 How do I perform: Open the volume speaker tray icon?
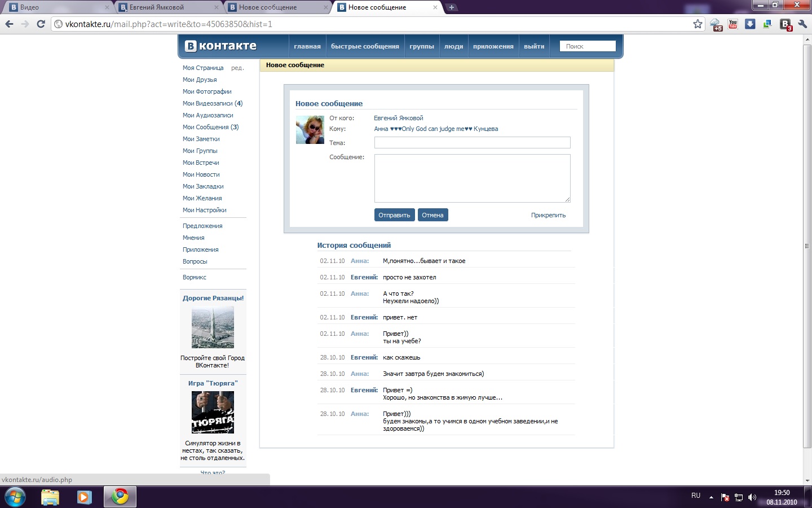[x=752, y=497]
